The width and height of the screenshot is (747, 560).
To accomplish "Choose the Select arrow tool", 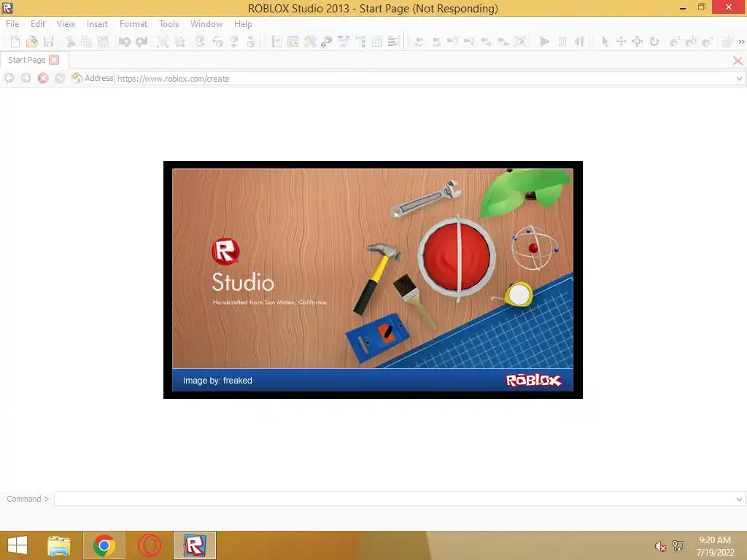I will point(605,42).
